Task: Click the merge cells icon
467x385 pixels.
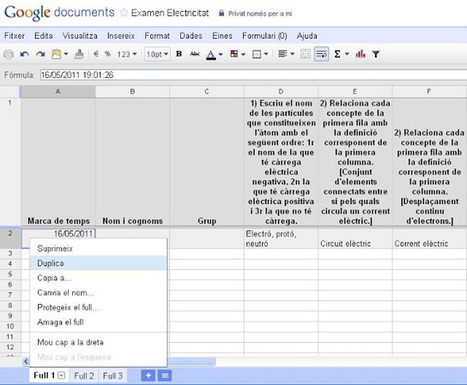Action: 305,54
